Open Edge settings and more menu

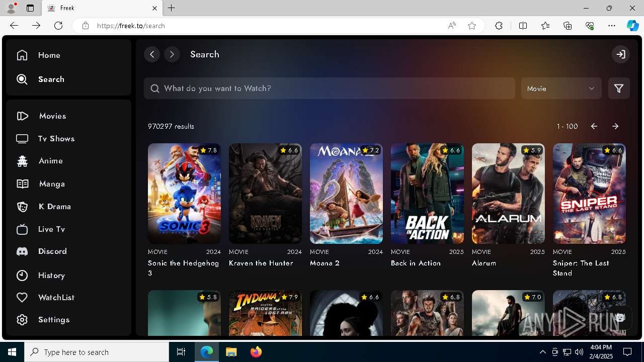pyautogui.click(x=612, y=26)
